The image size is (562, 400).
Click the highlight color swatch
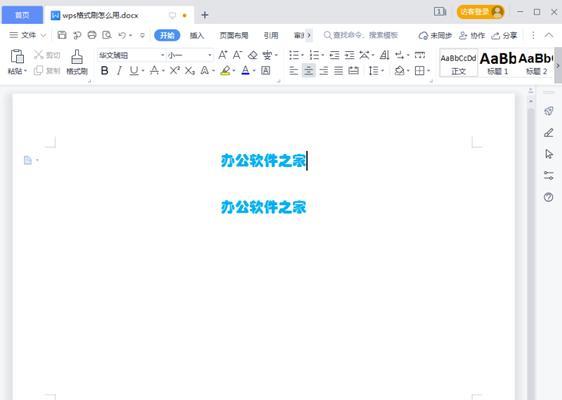click(x=225, y=71)
